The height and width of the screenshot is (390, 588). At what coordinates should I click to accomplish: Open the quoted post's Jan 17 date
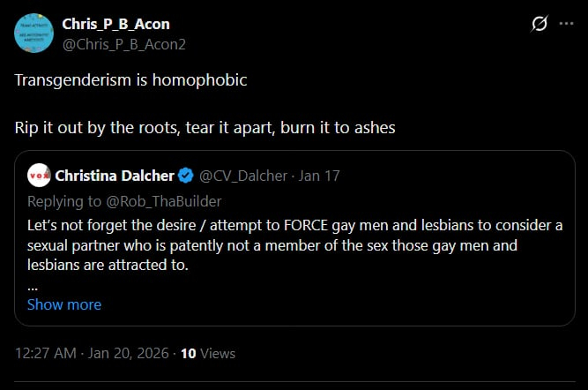tap(319, 175)
